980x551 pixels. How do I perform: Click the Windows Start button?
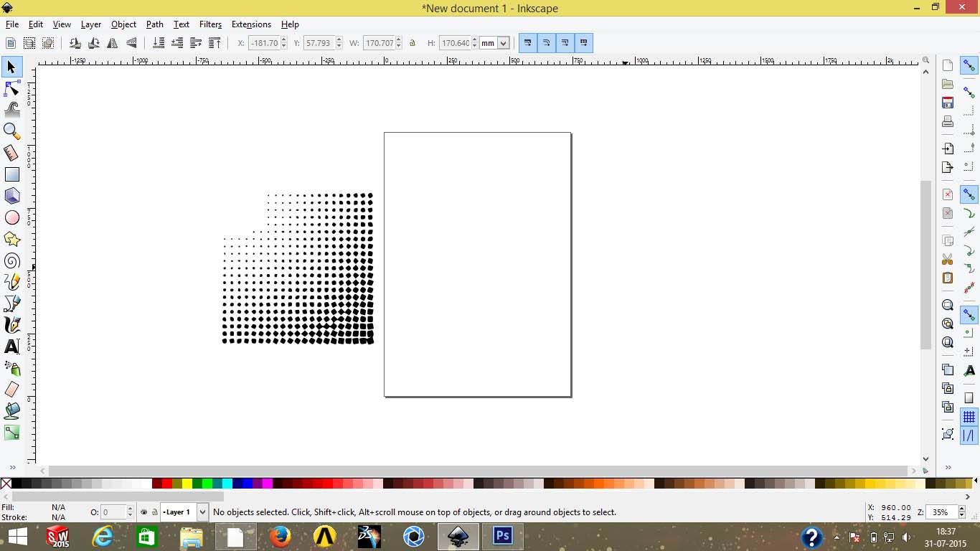[x=18, y=537]
